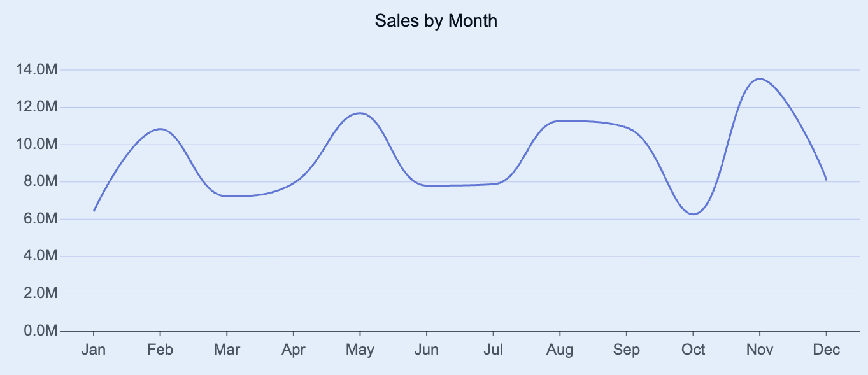Screen dimensions: 868x375
Task: Click the Mar month axis label
Action: pos(227,350)
